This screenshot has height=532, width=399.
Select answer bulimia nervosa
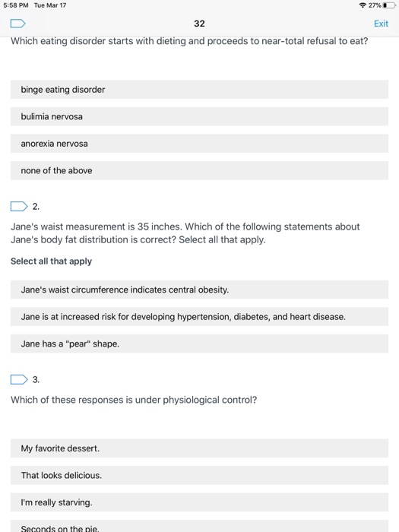[199, 116]
